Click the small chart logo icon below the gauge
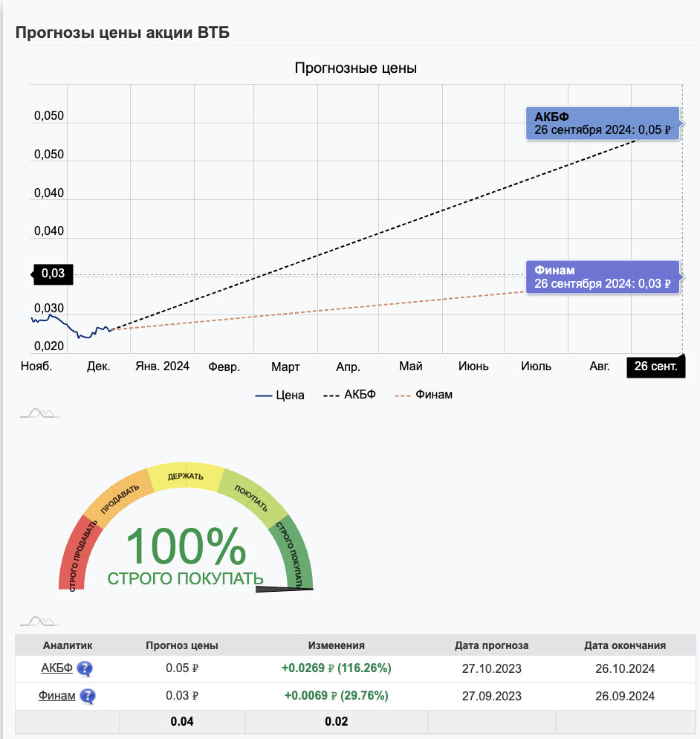Screen dimensions: 700x739 pos(40,622)
